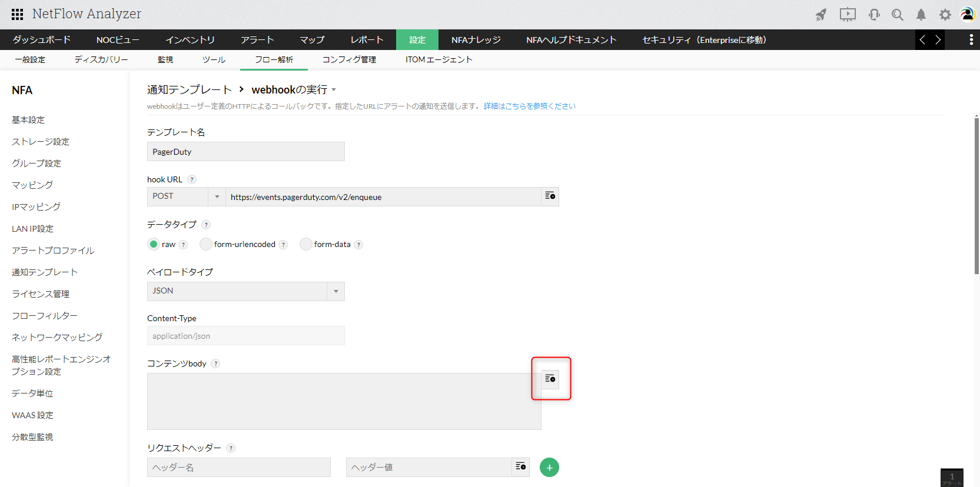Open the vertical three-dot menu
Image resolution: width=980 pixels, height=487 pixels.
tap(971, 40)
